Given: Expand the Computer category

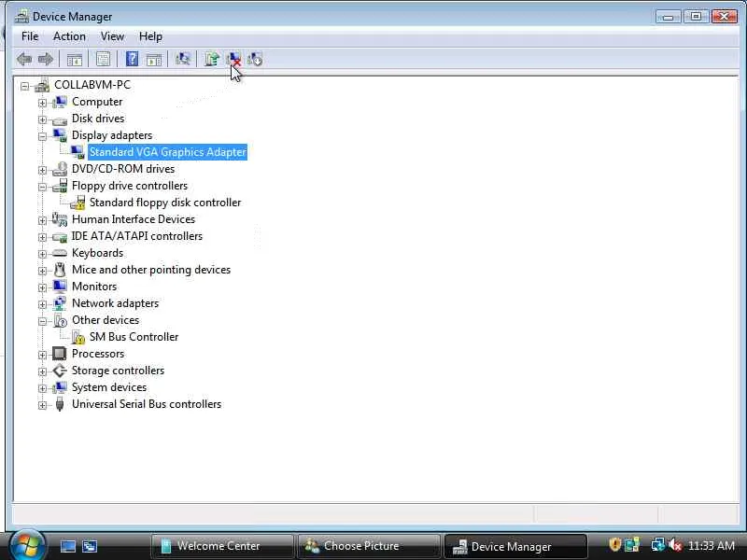Looking at the screenshot, I should click(42, 103).
